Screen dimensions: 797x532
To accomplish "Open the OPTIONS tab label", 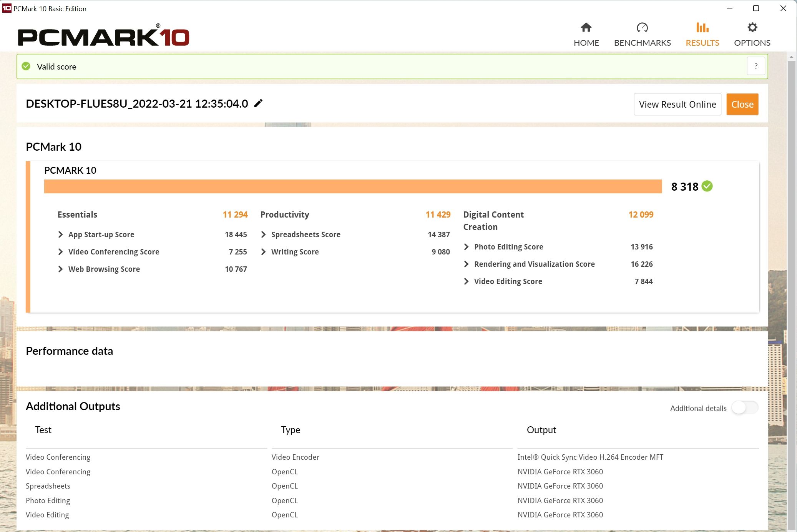I will click(x=752, y=43).
